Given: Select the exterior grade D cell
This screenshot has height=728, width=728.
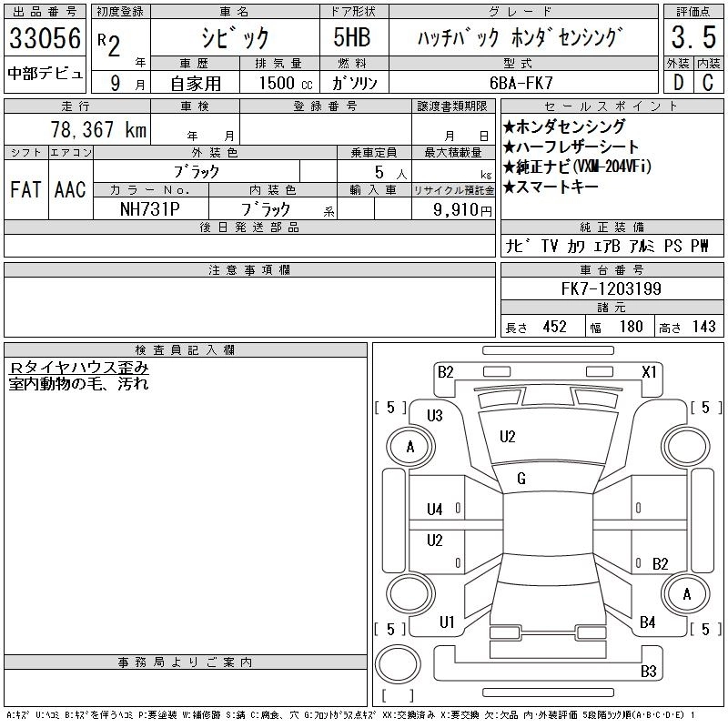Looking at the screenshot, I should click(677, 81).
